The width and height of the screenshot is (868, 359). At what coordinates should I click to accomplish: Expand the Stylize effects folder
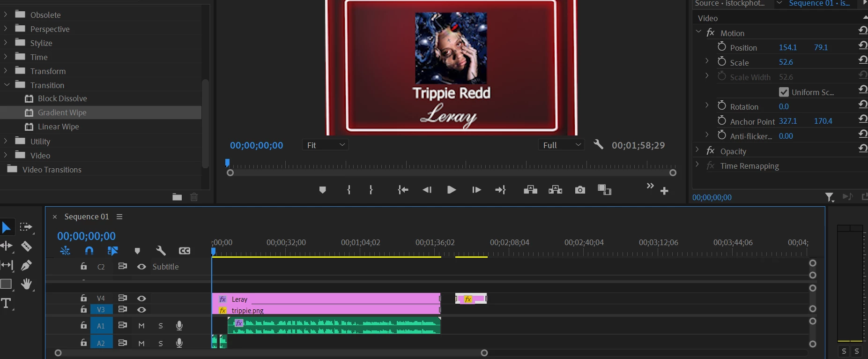coord(6,43)
